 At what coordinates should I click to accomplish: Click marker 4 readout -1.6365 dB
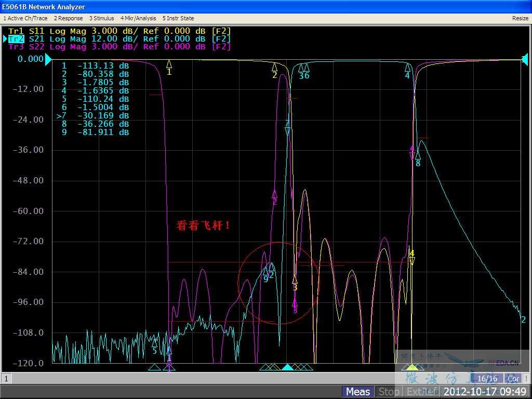(96, 90)
